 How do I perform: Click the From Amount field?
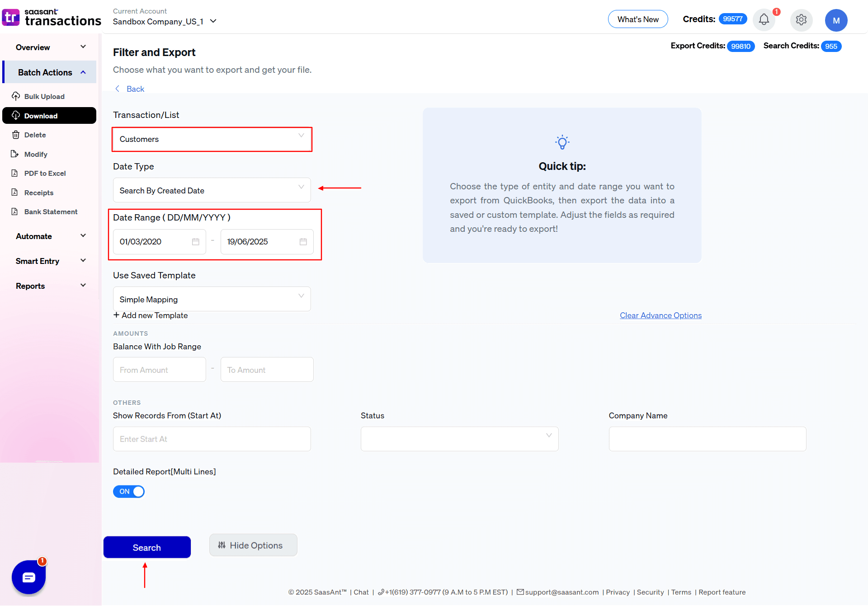point(160,370)
